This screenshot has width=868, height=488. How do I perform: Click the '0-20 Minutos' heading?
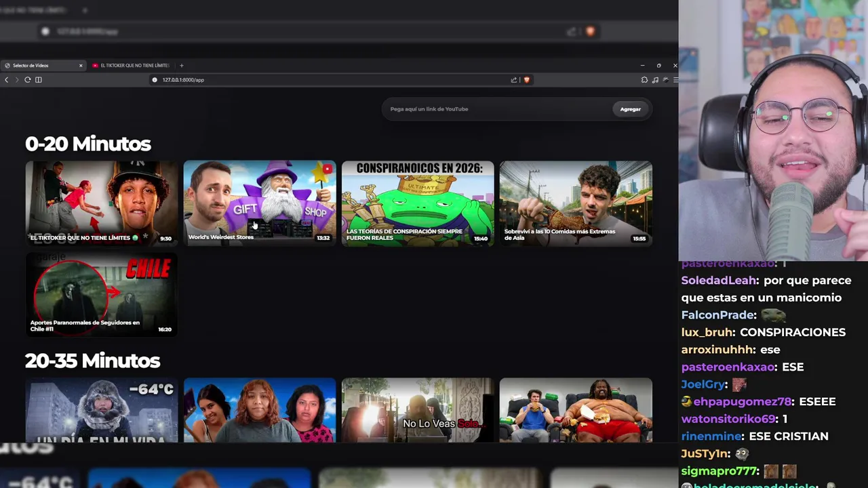coord(88,144)
